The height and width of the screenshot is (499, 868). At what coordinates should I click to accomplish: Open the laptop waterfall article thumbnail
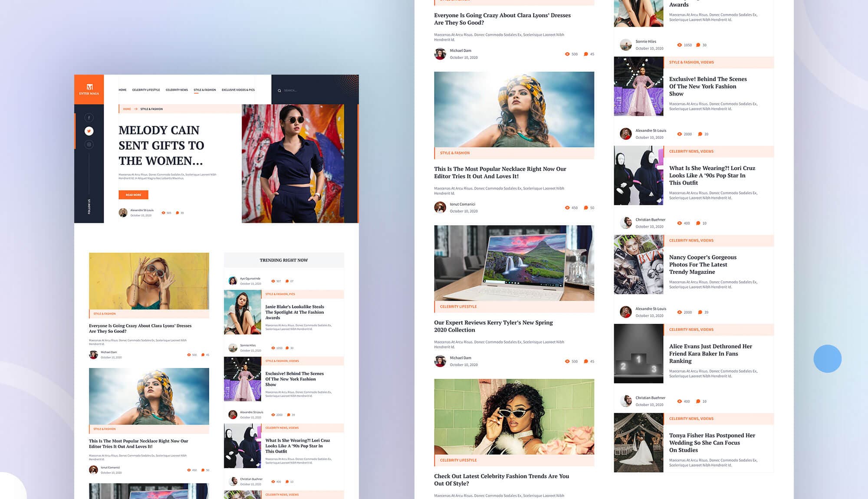pos(514,263)
